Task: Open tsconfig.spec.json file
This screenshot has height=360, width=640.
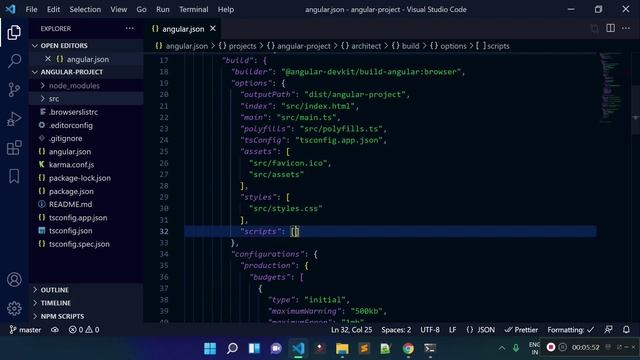Action: 86,244
